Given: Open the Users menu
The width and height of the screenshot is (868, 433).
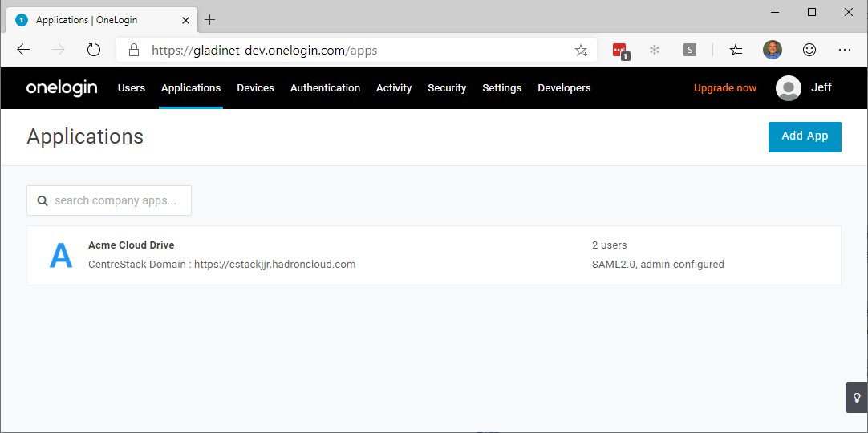Looking at the screenshot, I should (x=132, y=88).
